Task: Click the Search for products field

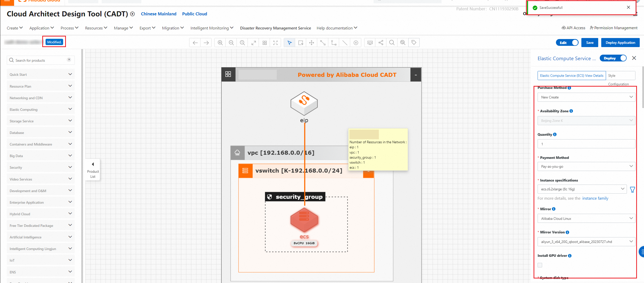Action: pos(40,60)
